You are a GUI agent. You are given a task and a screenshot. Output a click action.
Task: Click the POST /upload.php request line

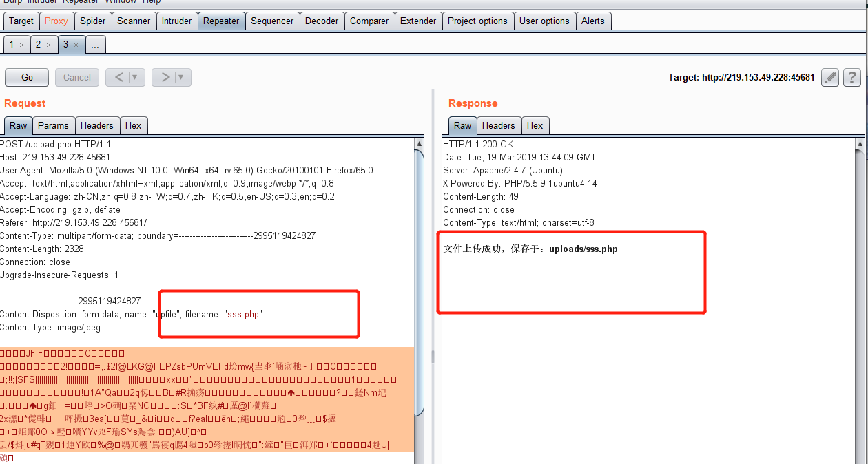(x=55, y=144)
